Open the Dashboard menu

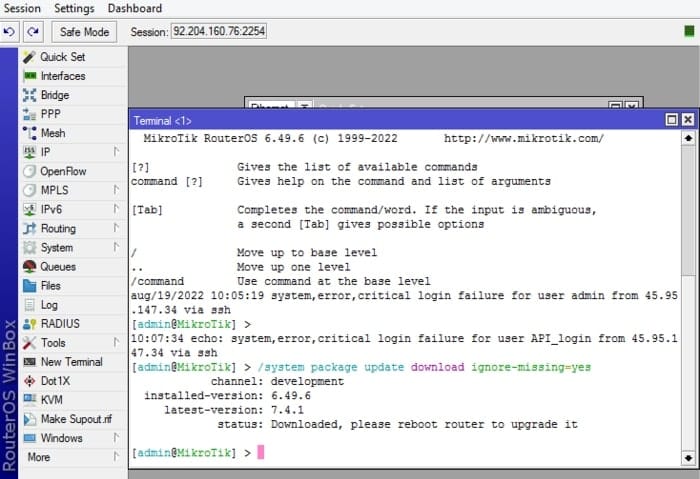(x=134, y=8)
